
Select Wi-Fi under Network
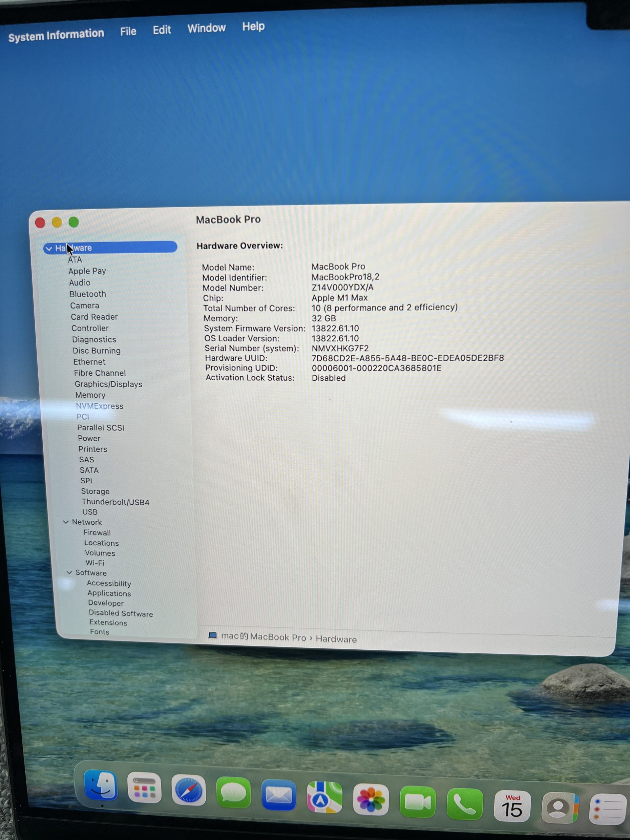pos(94,563)
